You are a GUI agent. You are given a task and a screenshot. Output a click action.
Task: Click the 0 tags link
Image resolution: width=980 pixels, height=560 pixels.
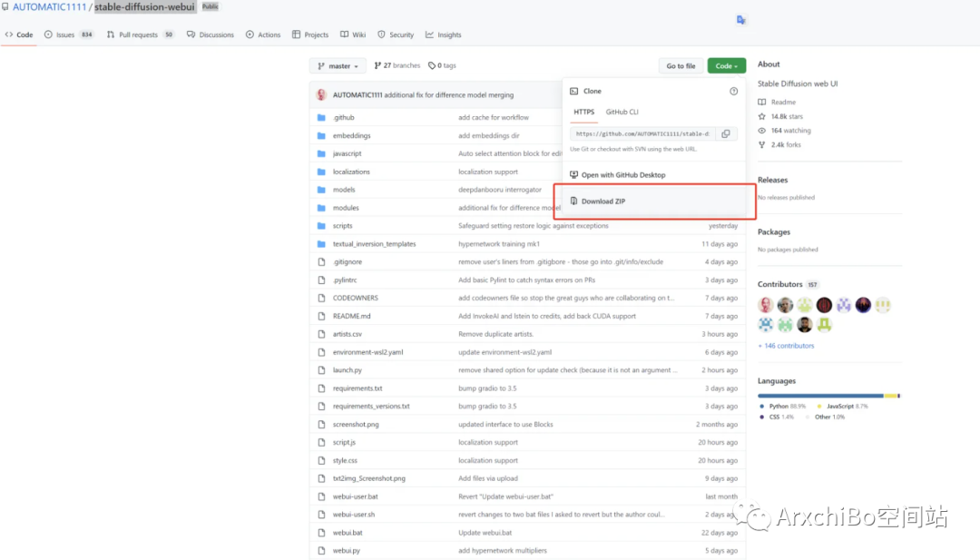pos(442,65)
